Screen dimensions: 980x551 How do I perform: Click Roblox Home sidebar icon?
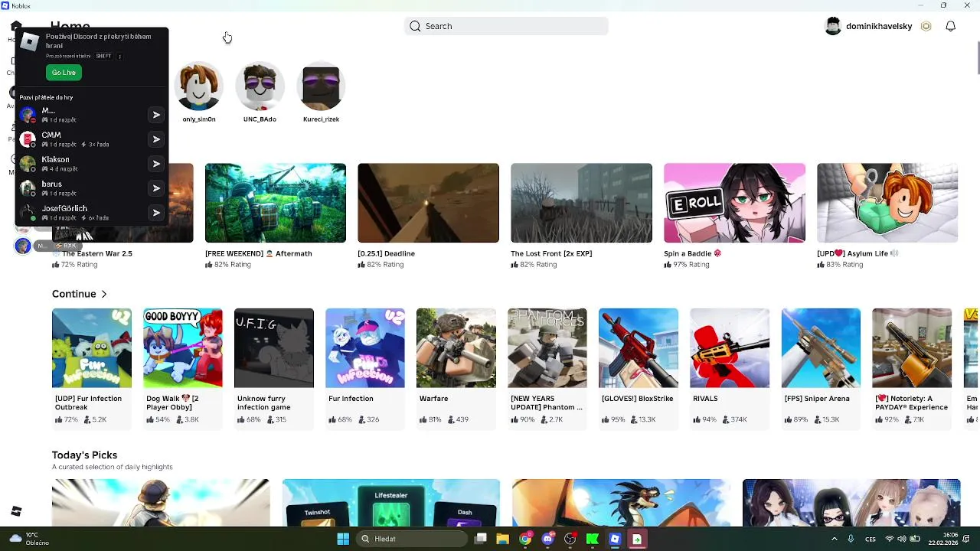16,26
